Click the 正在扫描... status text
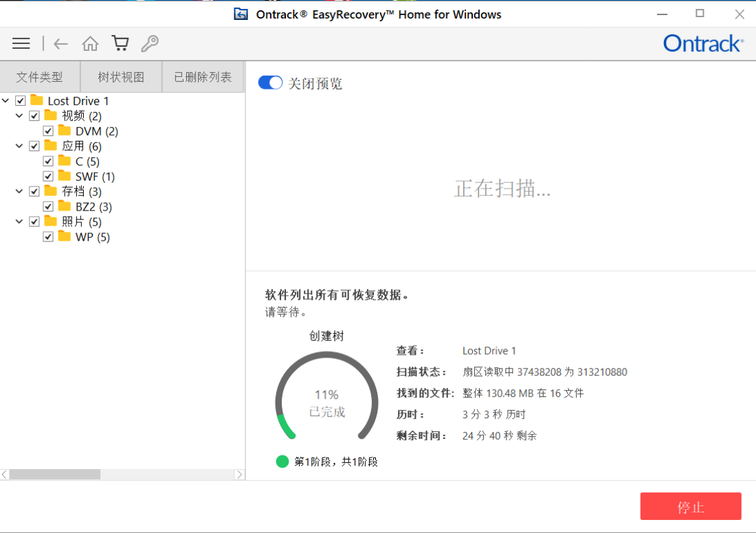 pos(502,188)
